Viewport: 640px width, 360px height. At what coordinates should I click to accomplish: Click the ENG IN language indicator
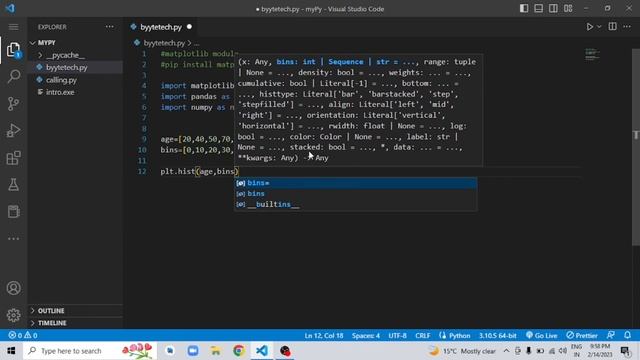pos(576,351)
